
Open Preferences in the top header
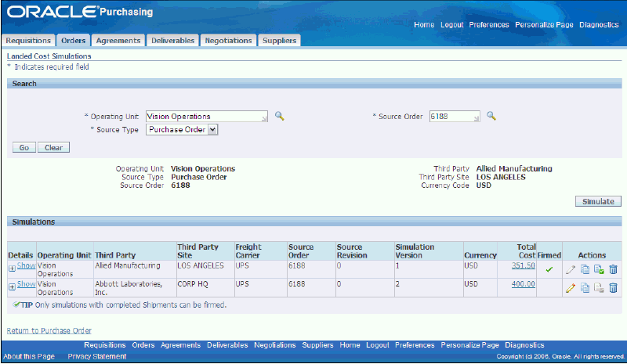tap(489, 25)
